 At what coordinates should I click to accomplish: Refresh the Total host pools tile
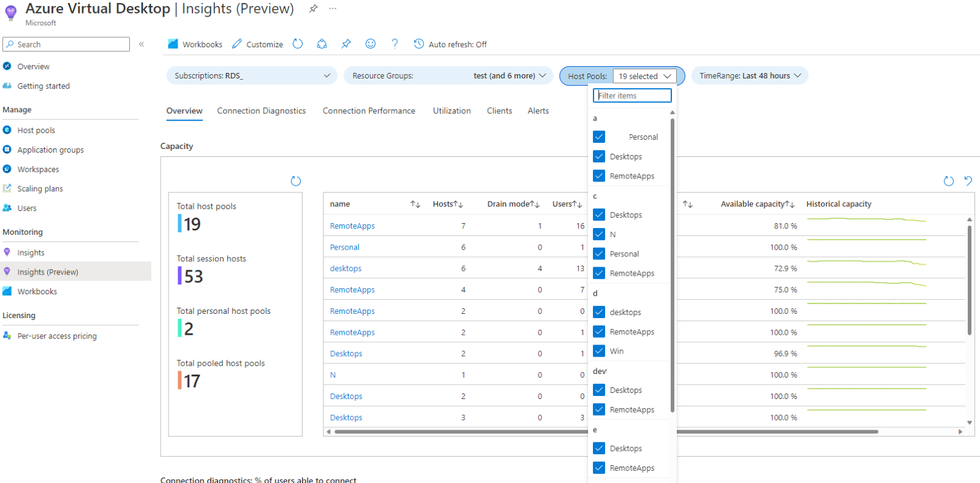tap(296, 181)
